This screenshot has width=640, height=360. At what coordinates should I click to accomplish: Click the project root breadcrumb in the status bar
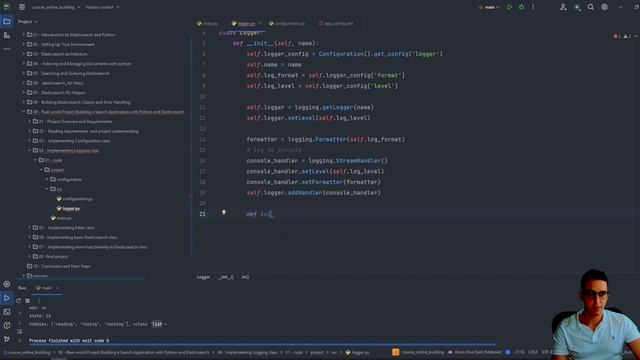(x=27, y=352)
